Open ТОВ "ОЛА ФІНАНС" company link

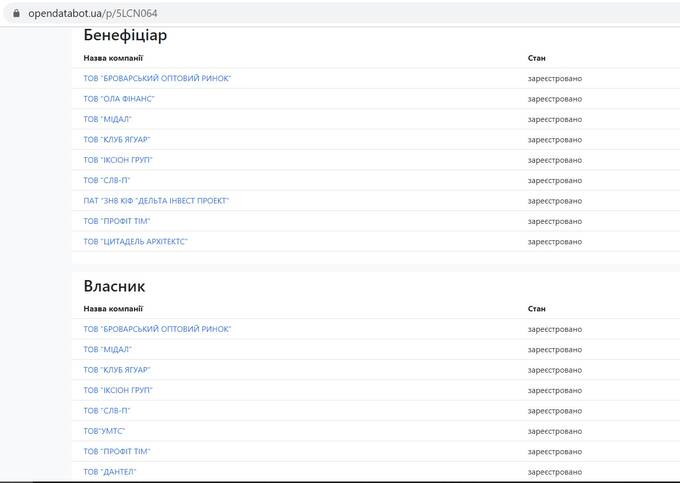point(119,99)
